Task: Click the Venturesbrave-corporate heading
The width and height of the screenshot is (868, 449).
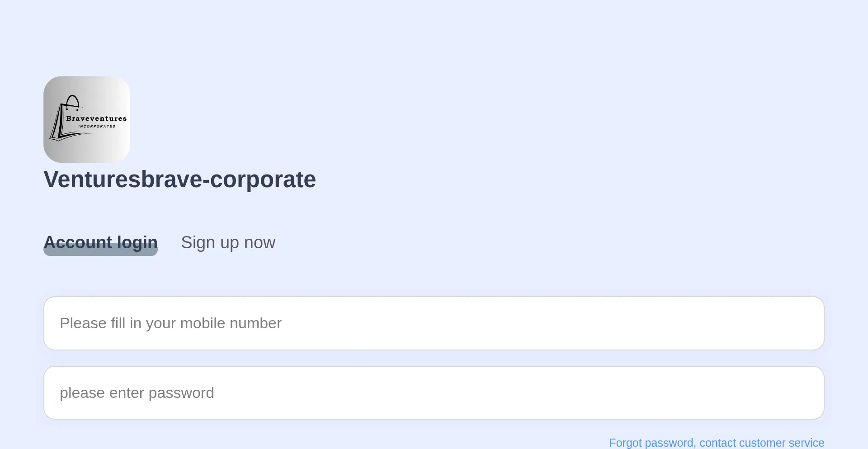Action: tap(179, 180)
